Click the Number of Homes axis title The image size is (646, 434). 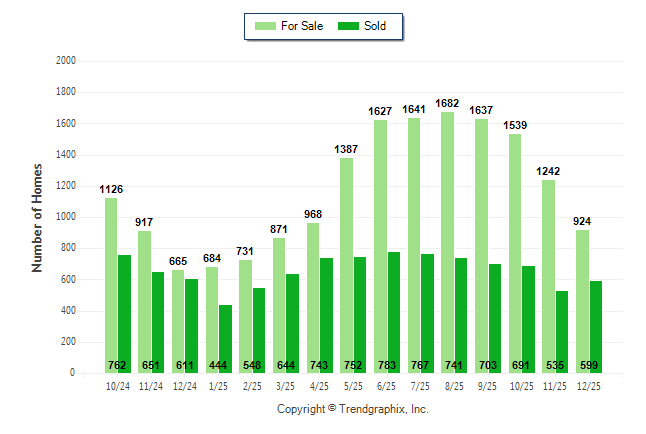coord(37,217)
